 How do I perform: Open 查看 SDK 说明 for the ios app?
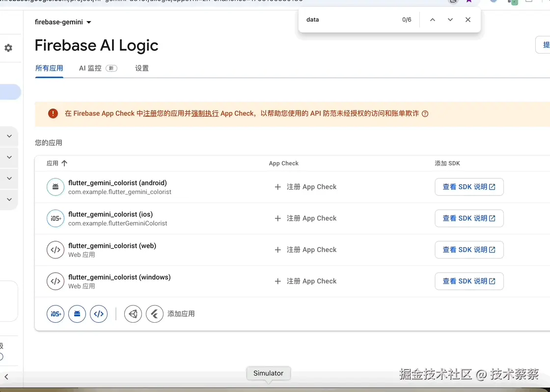[x=469, y=218]
